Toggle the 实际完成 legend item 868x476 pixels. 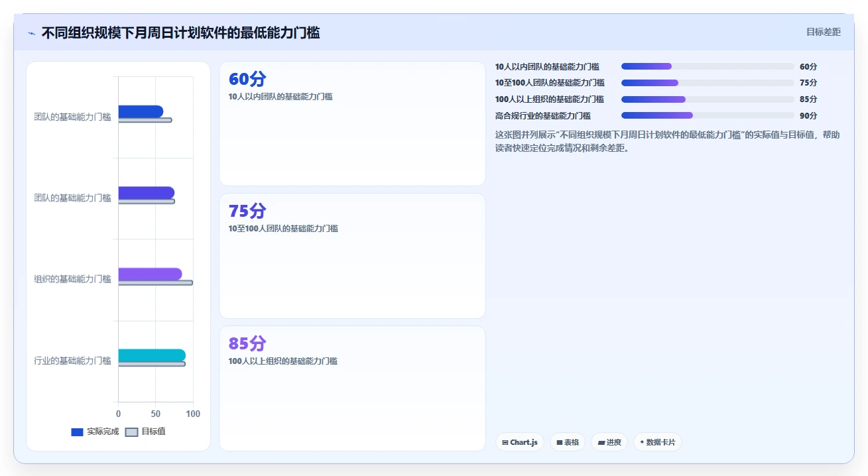pos(95,432)
